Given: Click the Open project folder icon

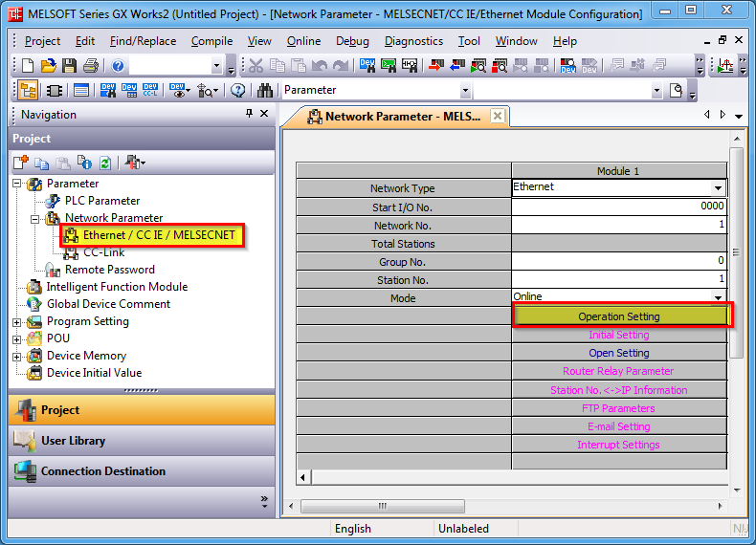Looking at the screenshot, I should tap(48, 66).
